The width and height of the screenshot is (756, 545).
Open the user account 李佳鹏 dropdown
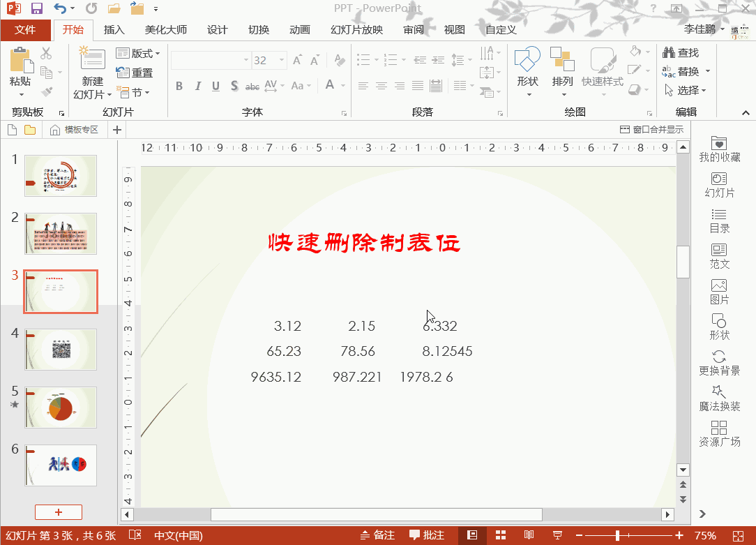(704, 29)
